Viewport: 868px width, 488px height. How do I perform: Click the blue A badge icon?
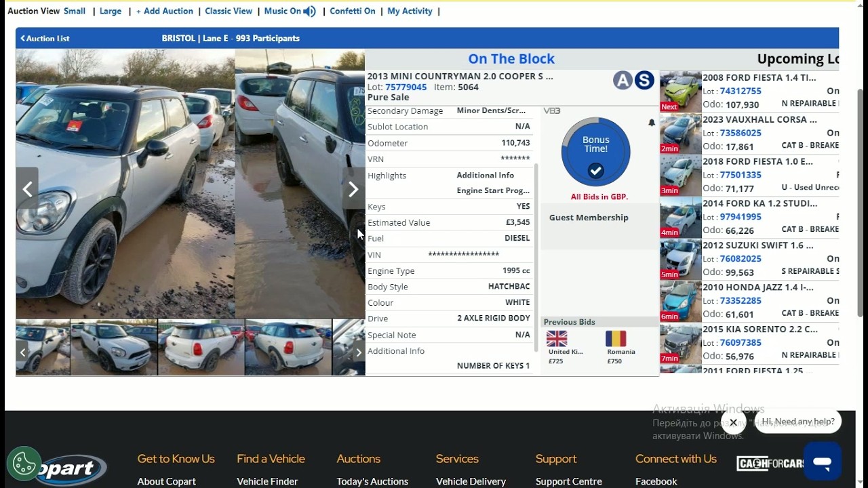point(623,81)
